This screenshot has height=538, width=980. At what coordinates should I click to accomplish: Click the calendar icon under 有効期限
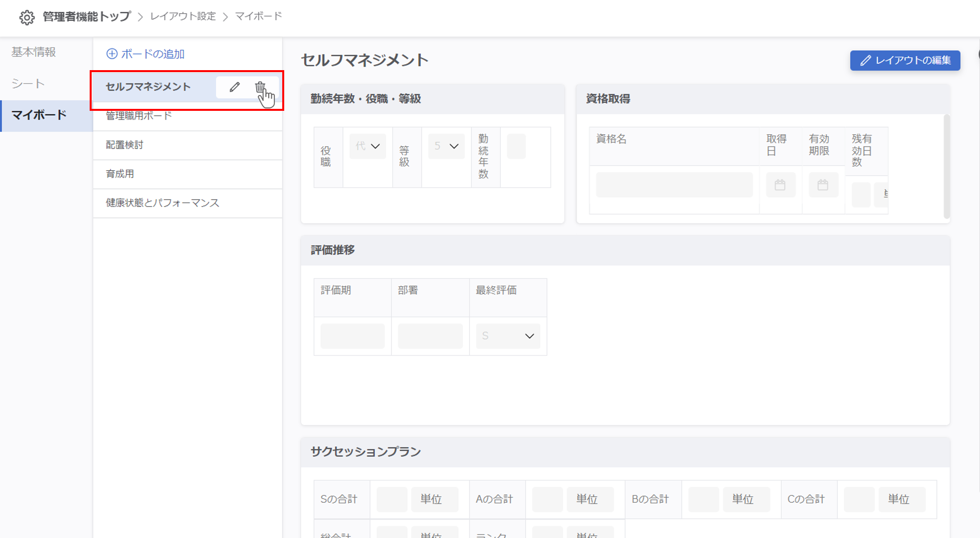(823, 185)
